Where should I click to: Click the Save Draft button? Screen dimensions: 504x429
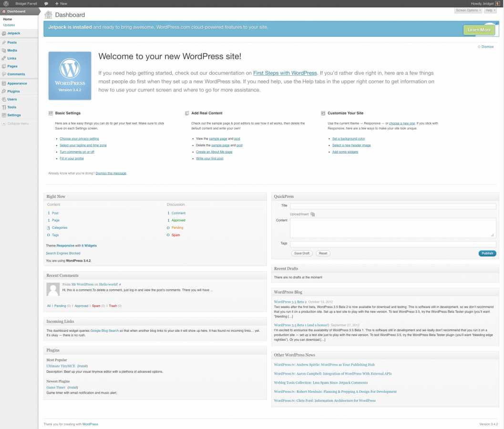[x=302, y=253]
